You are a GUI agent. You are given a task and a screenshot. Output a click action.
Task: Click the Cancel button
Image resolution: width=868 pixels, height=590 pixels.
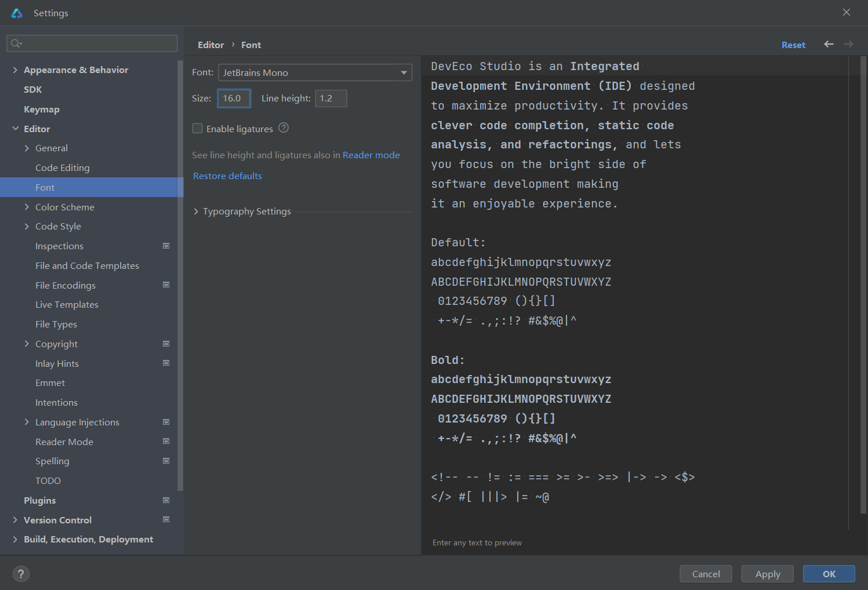pos(706,574)
